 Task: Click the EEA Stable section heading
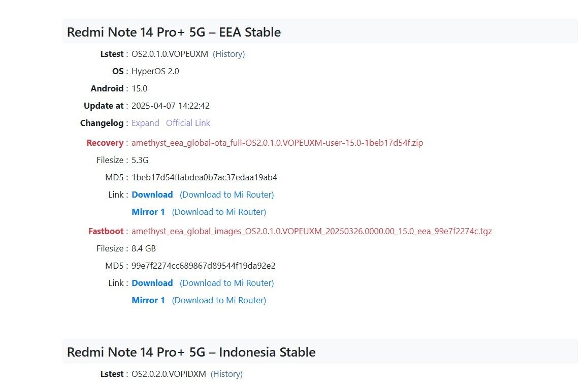click(174, 32)
